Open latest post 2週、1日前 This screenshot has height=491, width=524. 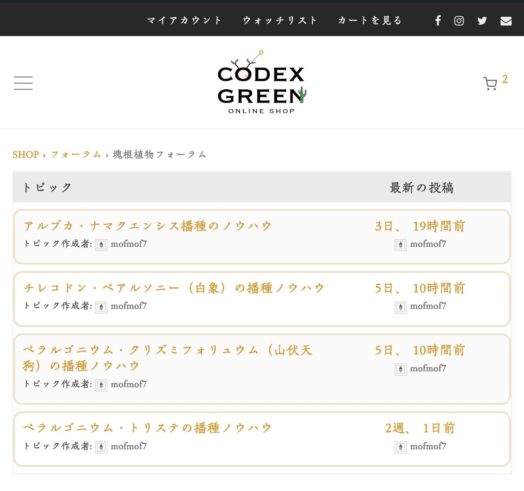click(420, 428)
